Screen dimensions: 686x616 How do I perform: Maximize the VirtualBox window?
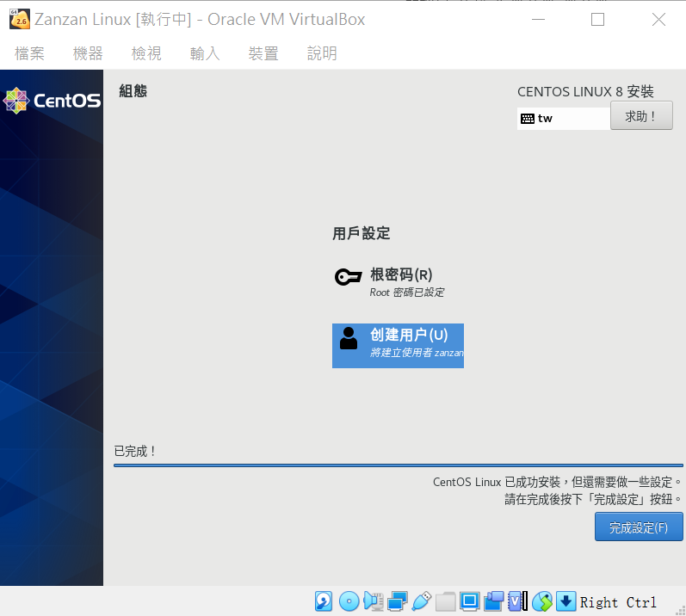pyautogui.click(x=597, y=19)
